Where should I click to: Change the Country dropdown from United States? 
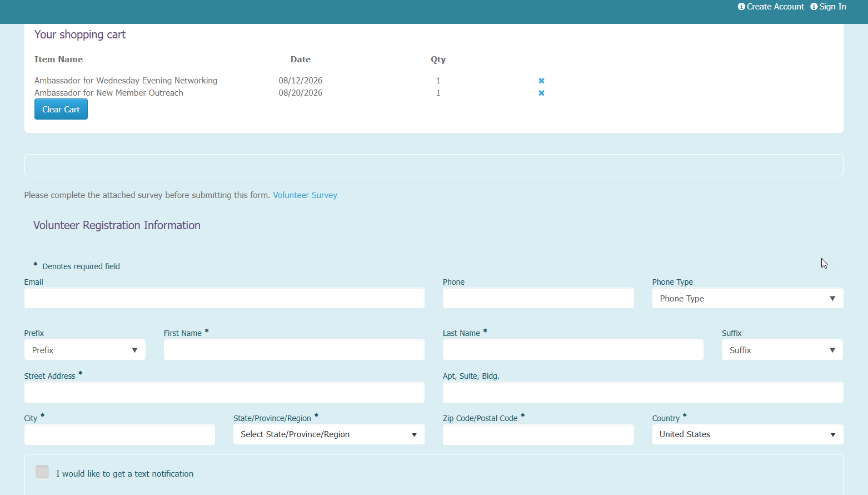click(747, 434)
